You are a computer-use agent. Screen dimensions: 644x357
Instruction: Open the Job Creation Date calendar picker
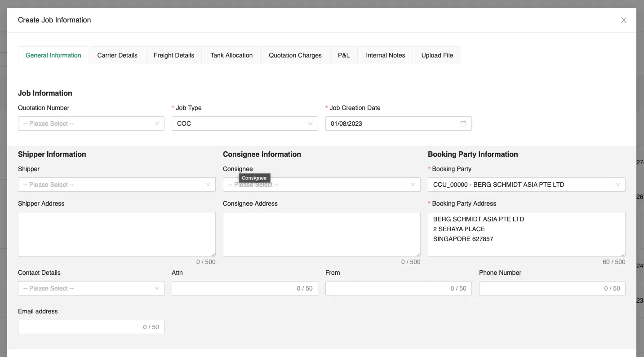pos(463,123)
